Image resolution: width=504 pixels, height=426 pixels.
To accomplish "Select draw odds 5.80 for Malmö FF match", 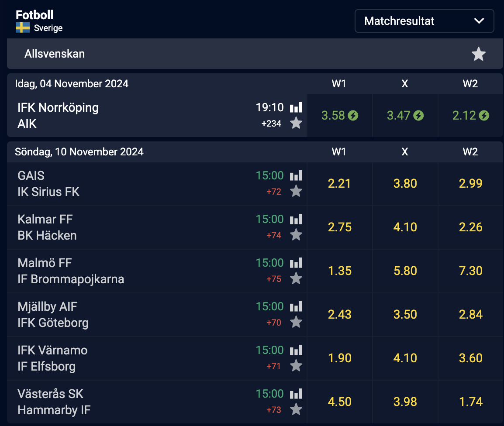I will (x=405, y=271).
